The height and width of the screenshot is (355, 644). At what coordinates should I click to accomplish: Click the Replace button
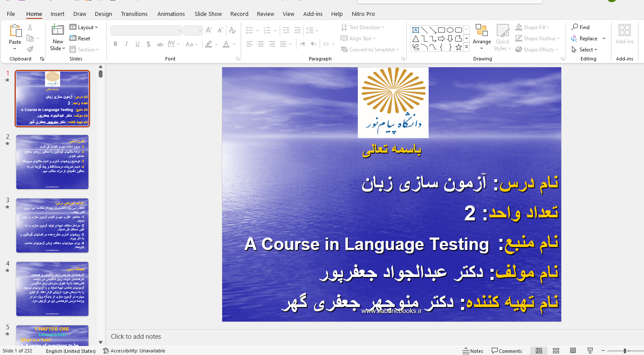tap(584, 38)
